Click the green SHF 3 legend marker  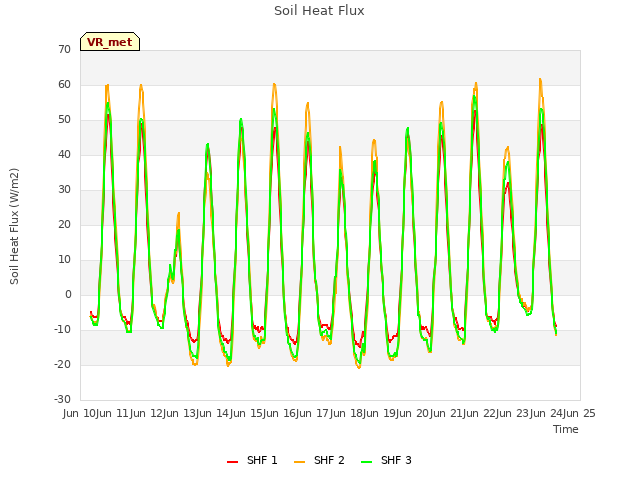click(367, 462)
